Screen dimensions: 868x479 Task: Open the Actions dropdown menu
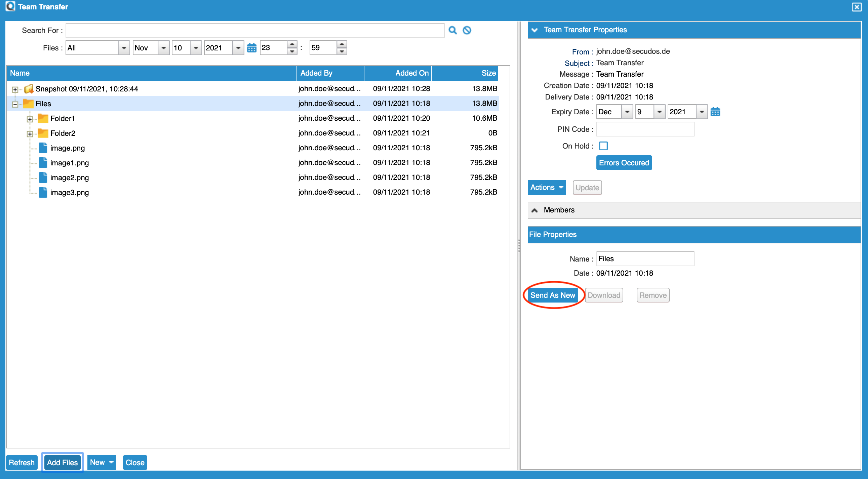(546, 188)
